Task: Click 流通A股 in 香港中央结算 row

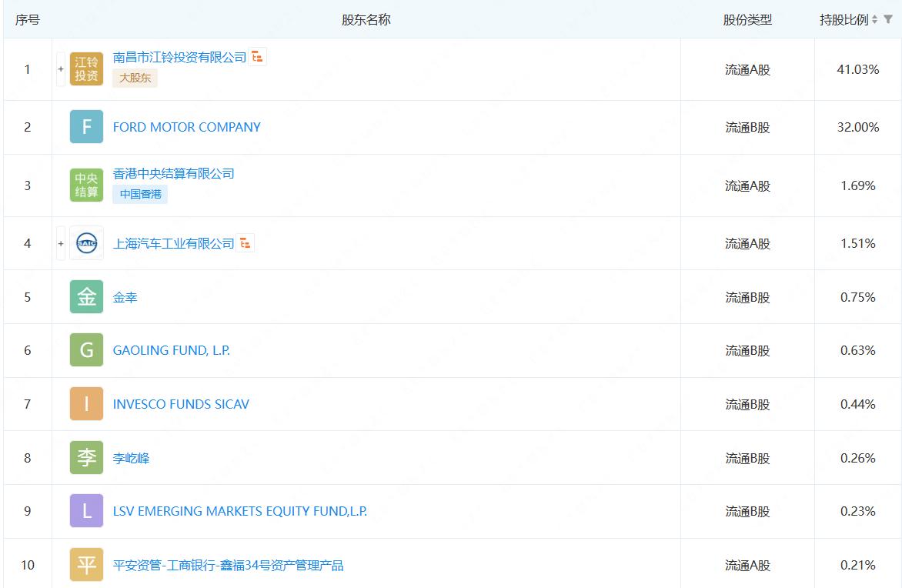Action: coord(747,185)
